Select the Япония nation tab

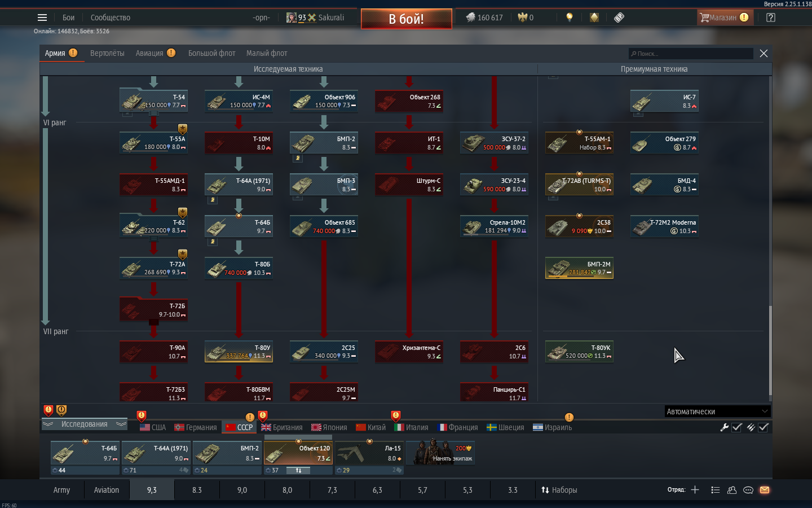(x=329, y=427)
